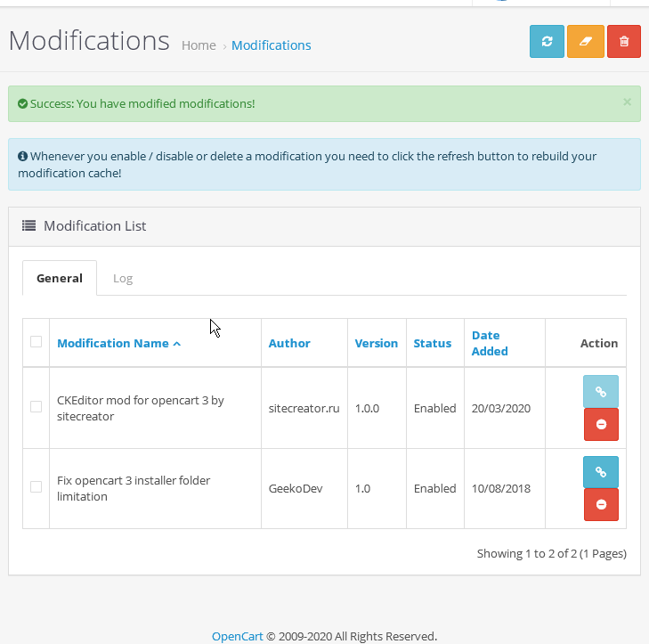Image resolution: width=649 pixels, height=644 pixels.
Task: Select the General tab
Action: point(60,278)
